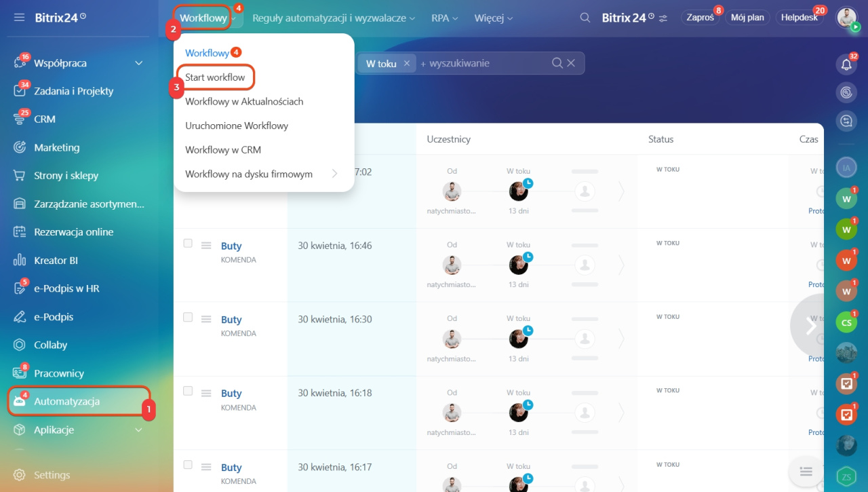The image size is (868, 492).
Task: Open e-Podpis w HR section
Action: (66, 288)
